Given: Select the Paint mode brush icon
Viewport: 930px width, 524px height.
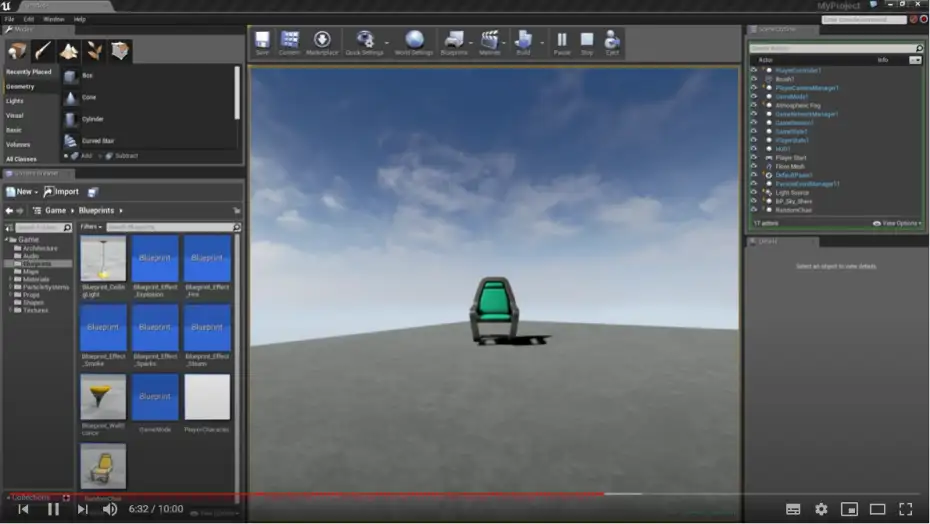Looking at the screenshot, I should pyautogui.click(x=43, y=51).
